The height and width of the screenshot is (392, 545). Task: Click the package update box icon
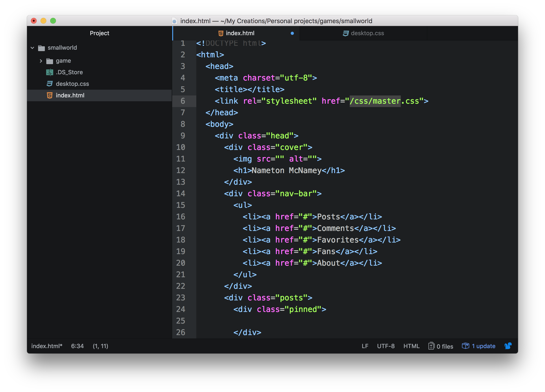(x=465, y=346)
